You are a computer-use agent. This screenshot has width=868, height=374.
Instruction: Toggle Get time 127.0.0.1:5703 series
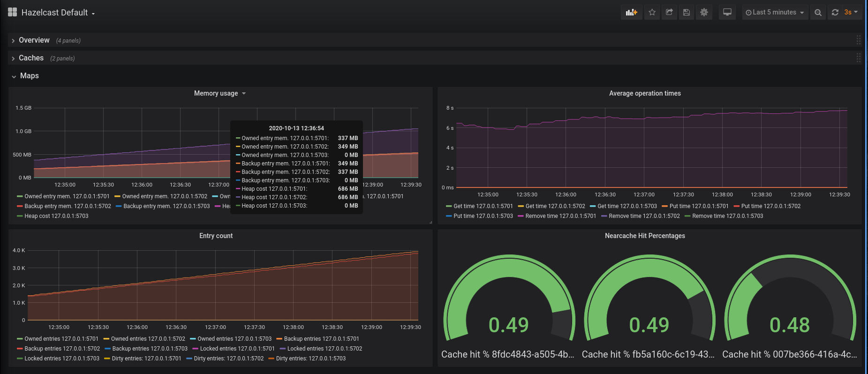(627, 206)
